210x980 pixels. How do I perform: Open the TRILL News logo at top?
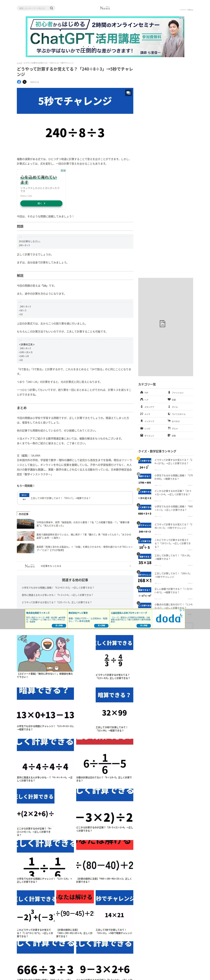tap(105, 8)
